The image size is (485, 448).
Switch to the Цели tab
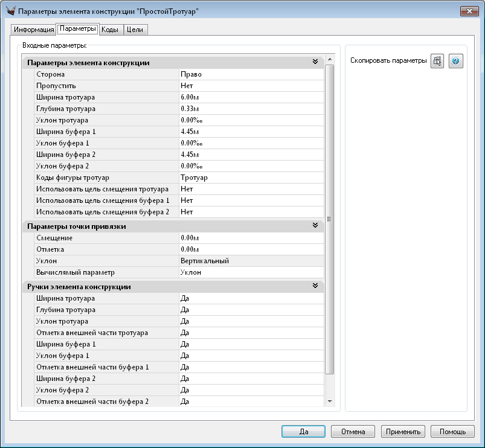click(x=135, y=30)
